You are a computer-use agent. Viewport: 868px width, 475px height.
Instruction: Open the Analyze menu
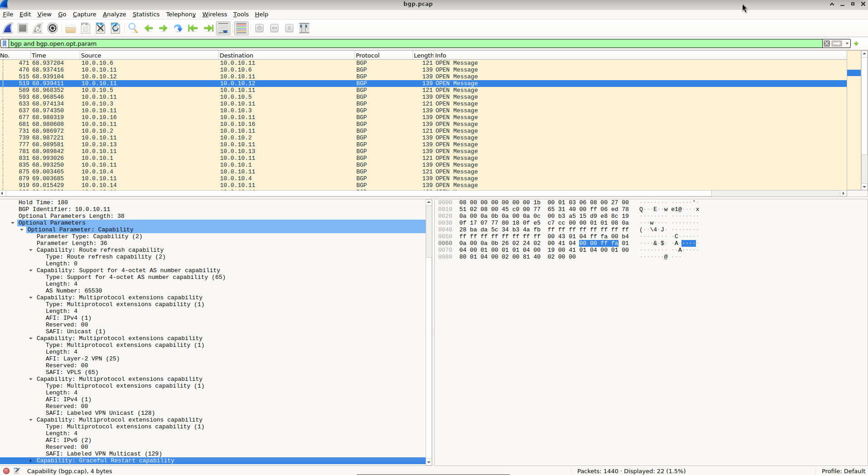coord(114,14)
